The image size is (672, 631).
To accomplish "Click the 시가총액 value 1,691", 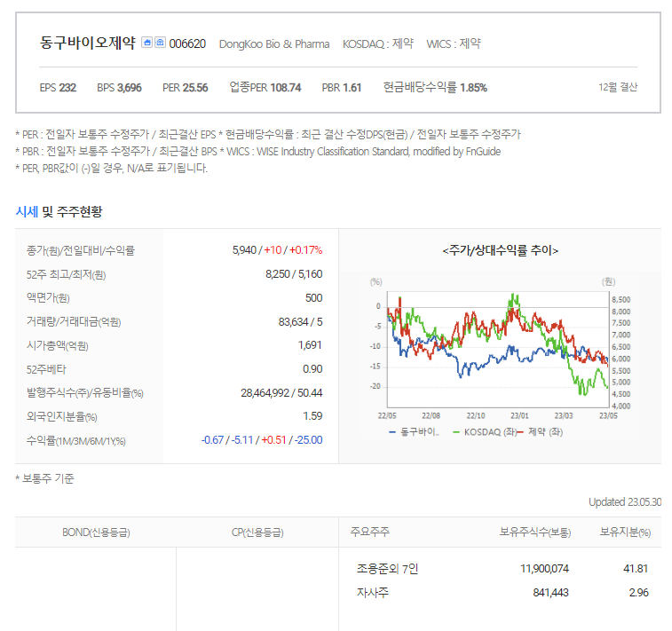I will (310, 345).
